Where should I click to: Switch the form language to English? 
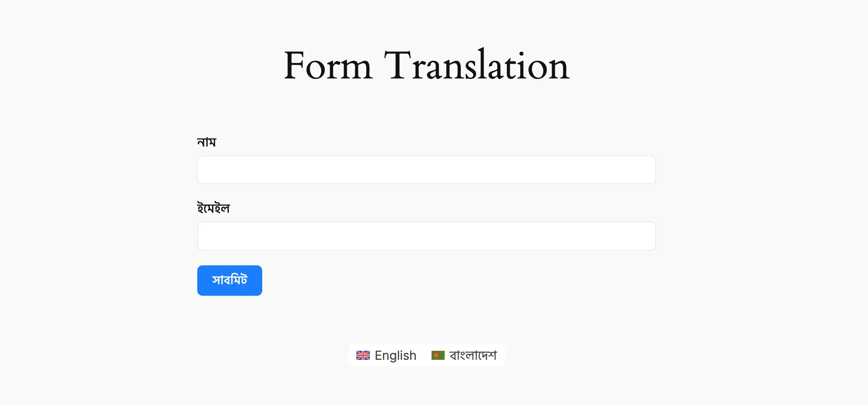pos(386,355)
